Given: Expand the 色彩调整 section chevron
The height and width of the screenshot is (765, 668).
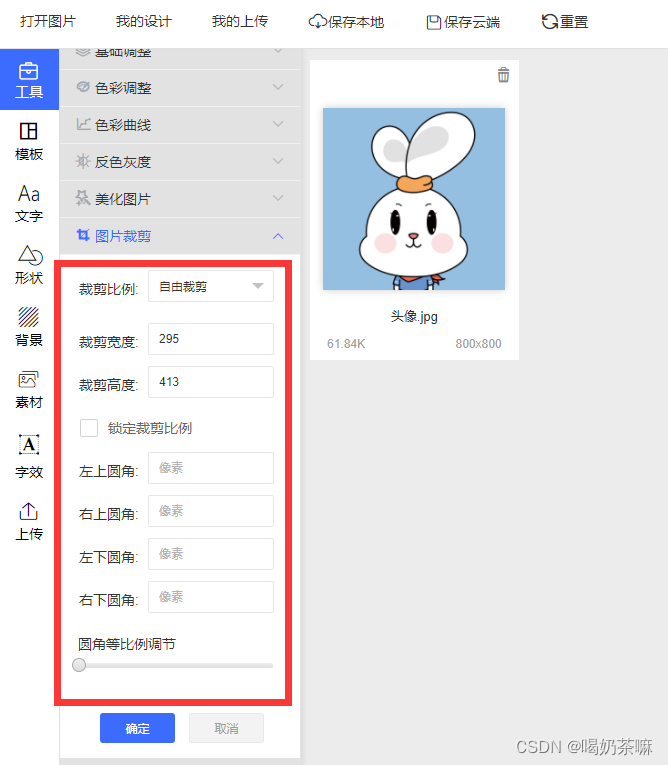Looking at the screenshot, I should point(278,87).
